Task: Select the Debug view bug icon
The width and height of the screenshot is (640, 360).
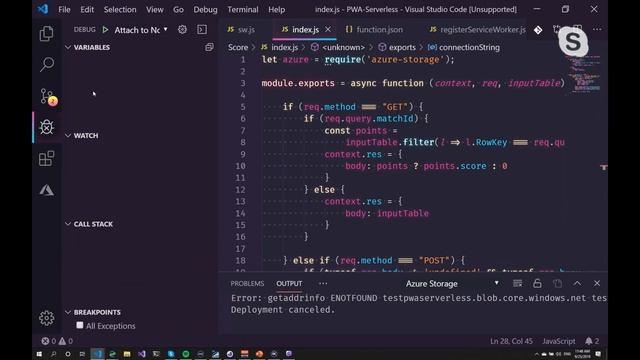Action: [47, 127]
